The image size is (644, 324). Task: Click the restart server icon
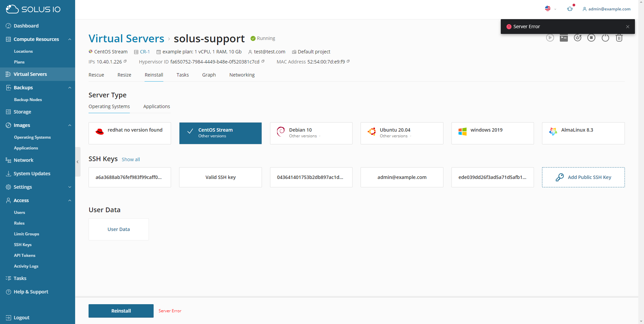[x=577, y=38]
